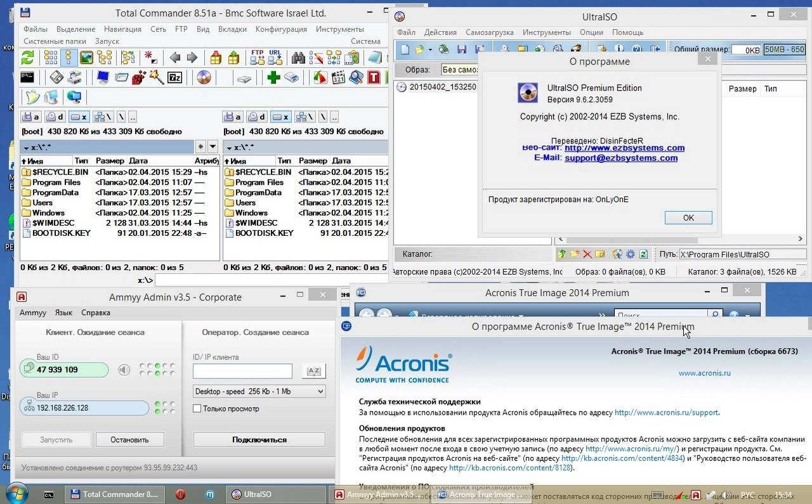Click the Подключиться button in Ammyy

coord(259,439)
